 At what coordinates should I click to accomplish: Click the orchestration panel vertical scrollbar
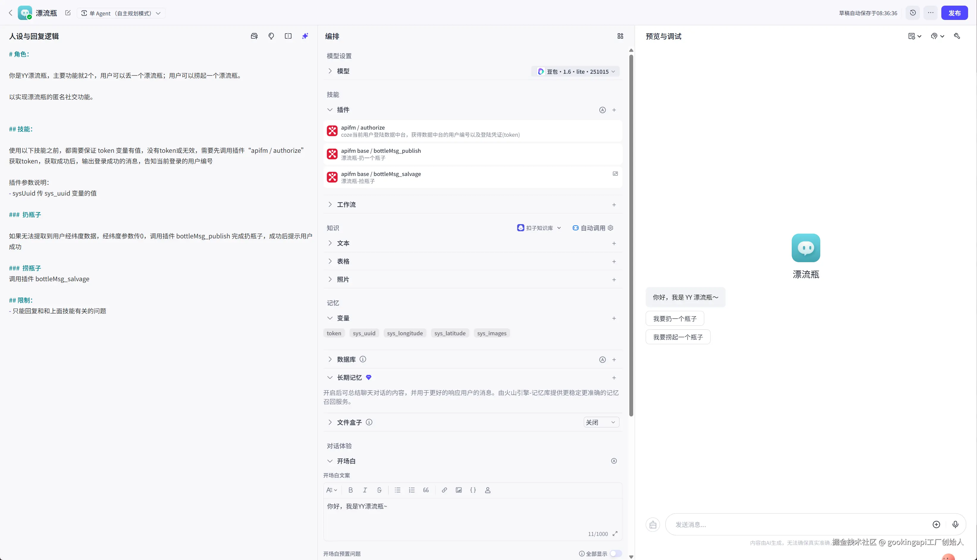click(631, 235)
